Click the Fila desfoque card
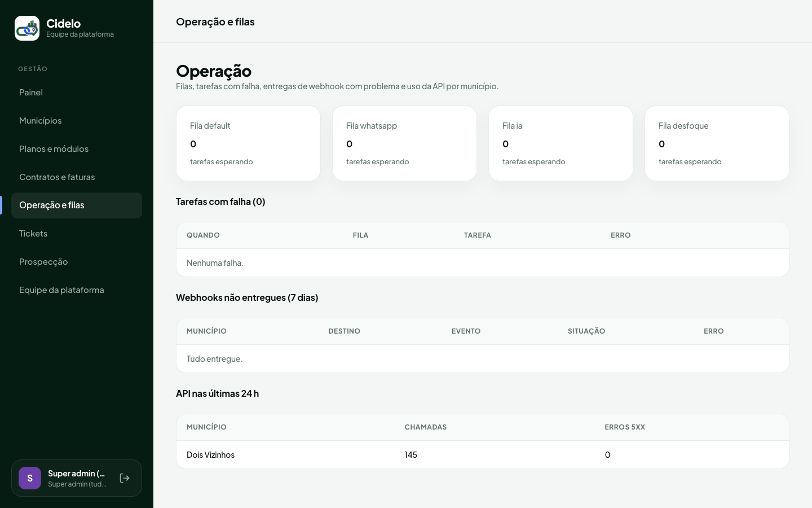 pos(717,143)
